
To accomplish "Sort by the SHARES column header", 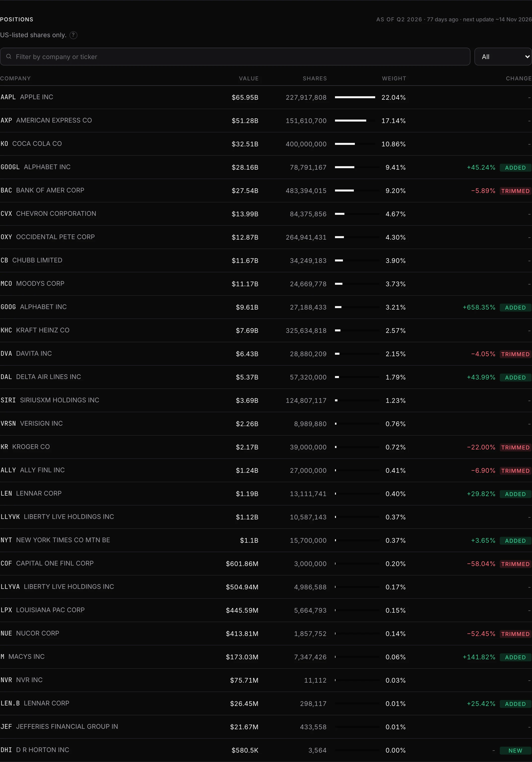I will (x=315, y=79).
